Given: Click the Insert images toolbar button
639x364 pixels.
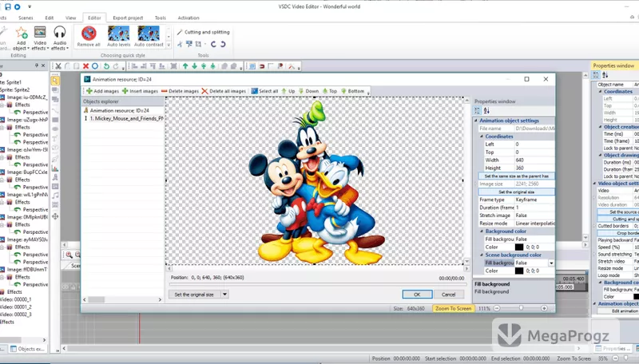Looking at the screenshot, I should 140,91.
